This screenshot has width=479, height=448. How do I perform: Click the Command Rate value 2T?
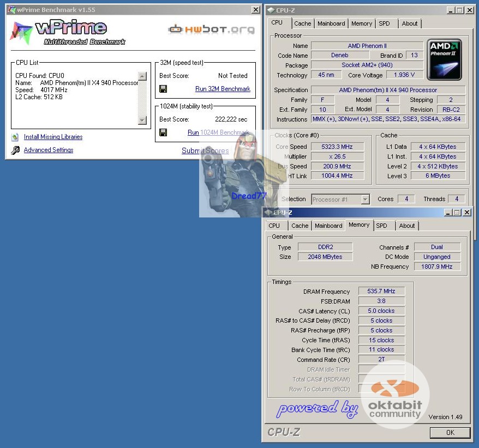pyautogui.click(x=381, y=359)
